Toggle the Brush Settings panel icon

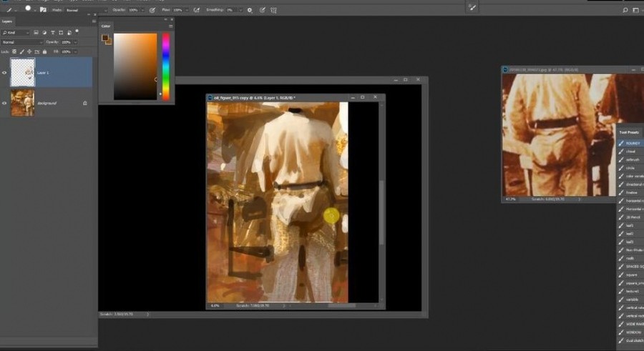(43, 10)
